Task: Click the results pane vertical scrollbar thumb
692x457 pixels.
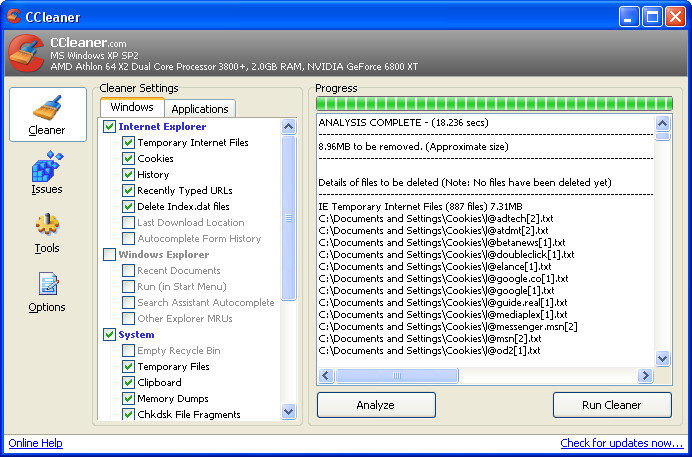Action: 662,136
